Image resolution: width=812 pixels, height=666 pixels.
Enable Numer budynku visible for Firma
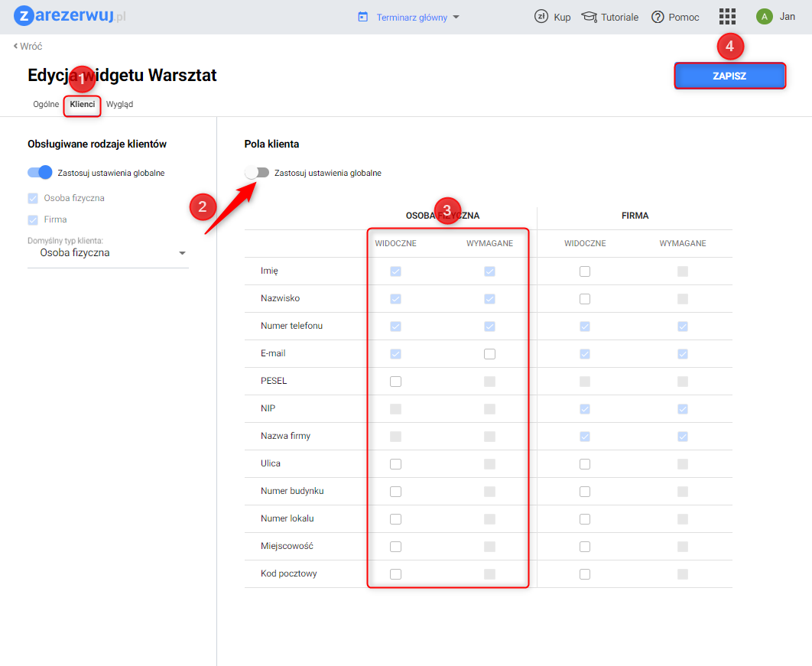pos(585,492)
